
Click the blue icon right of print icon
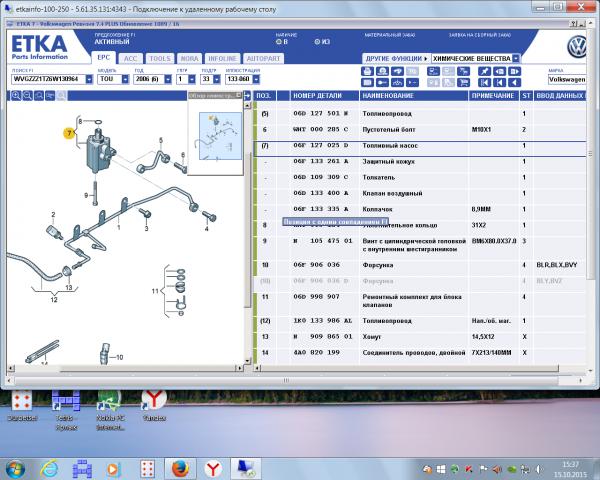[x=382, y=71]
